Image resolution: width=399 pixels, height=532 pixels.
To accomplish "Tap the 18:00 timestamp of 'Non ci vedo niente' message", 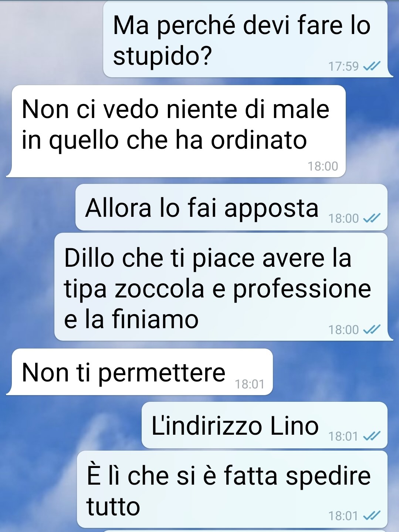I will 323,166.
